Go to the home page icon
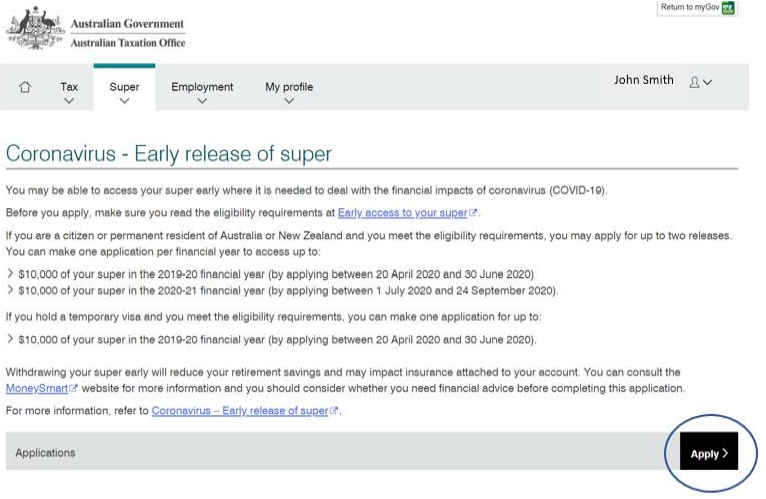 25,87
